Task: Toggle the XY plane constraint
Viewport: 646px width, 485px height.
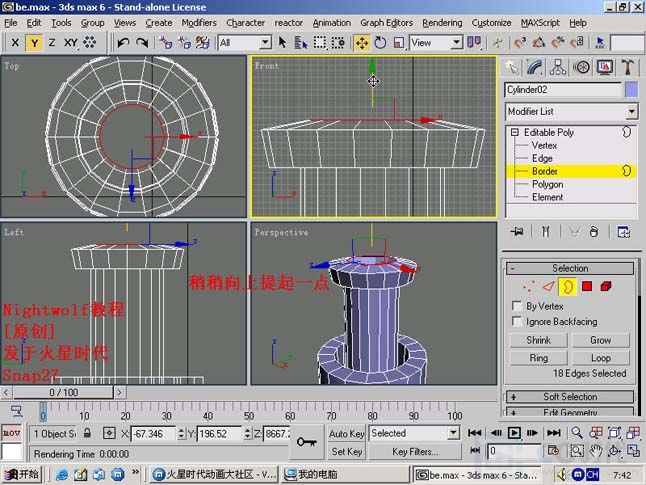Action: (x=70, y=42)
